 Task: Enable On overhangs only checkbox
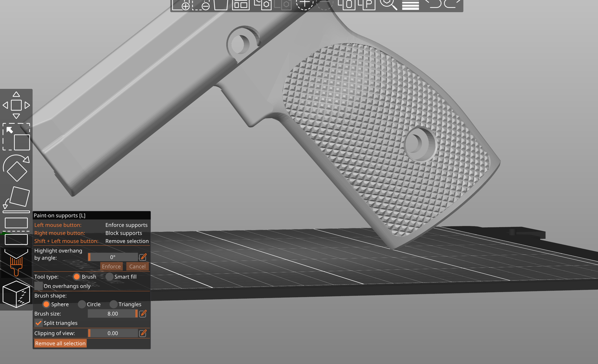[x=38, y=286]
